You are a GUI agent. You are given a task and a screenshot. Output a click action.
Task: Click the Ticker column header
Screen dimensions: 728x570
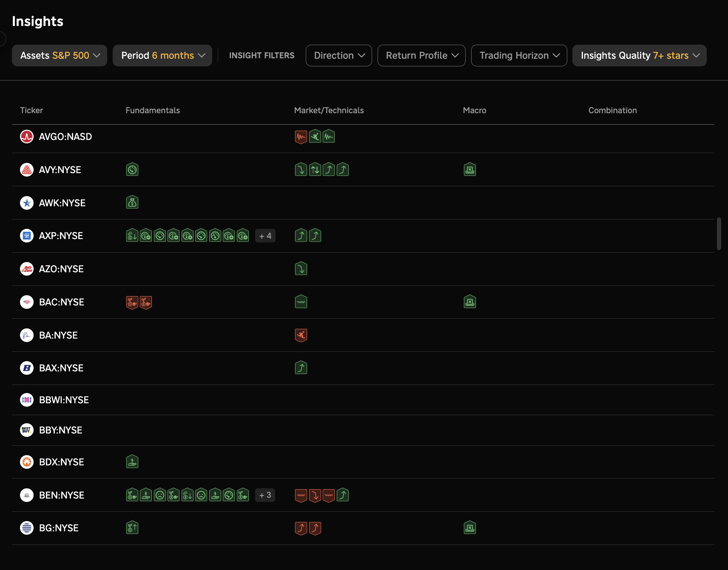[x=31, y=110]
